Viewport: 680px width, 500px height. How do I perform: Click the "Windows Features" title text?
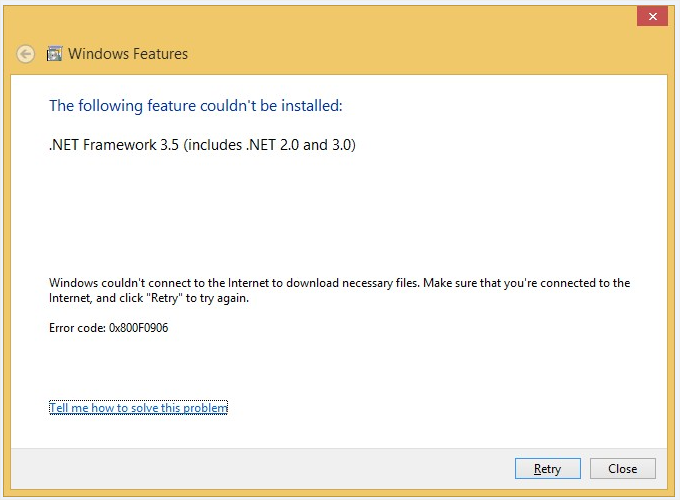coord(128,54)
